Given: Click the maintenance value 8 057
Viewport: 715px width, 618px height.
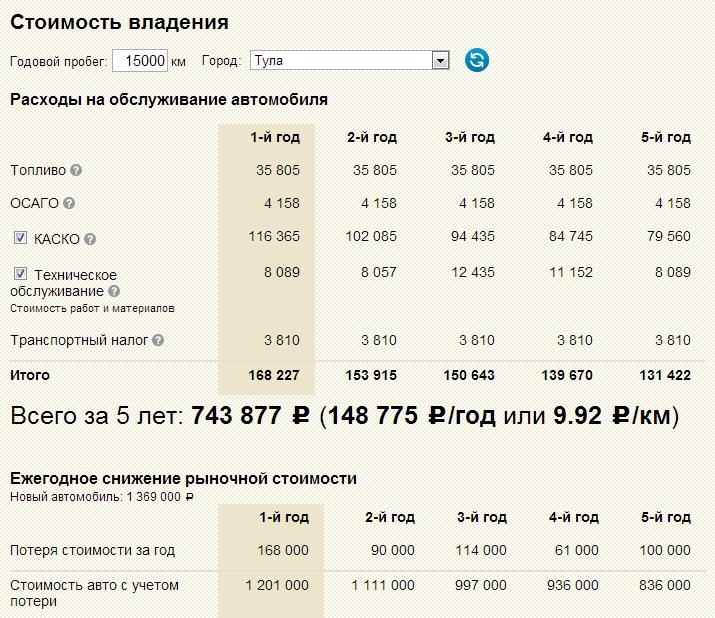Looking at the screenshot, I should tap(379, 272).
